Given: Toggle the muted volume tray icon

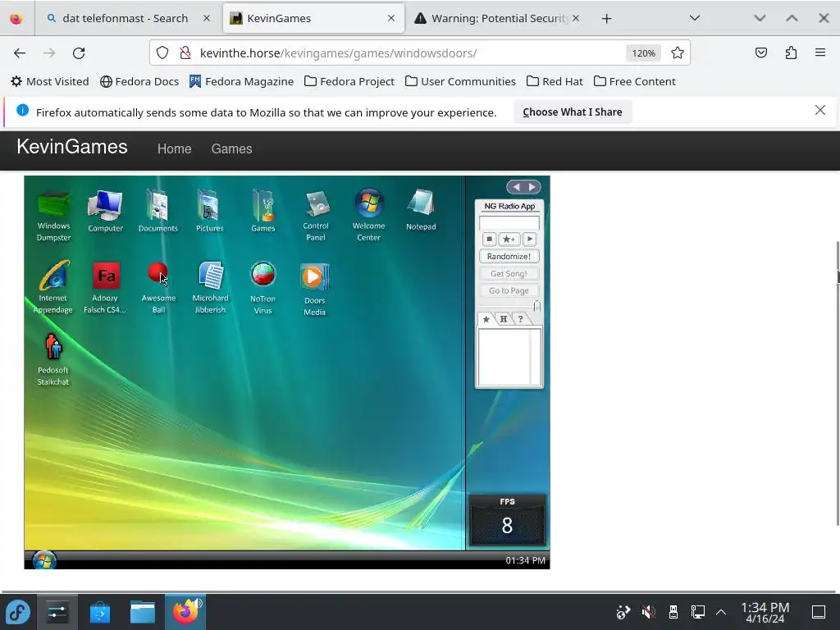Looking at the screenshot, I should 649,612.
